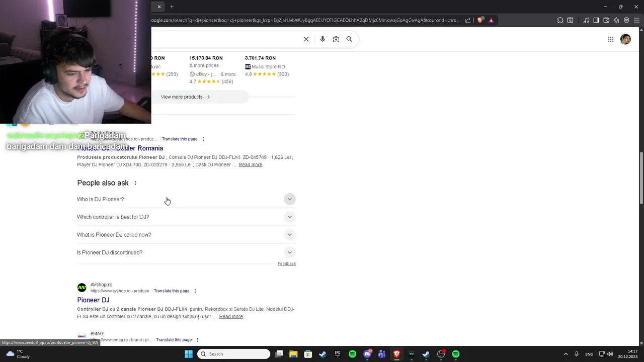Open the AVshop.ro 'Pioneer DJ' result title
The image size is (644, 362).
tap(93, 300)
